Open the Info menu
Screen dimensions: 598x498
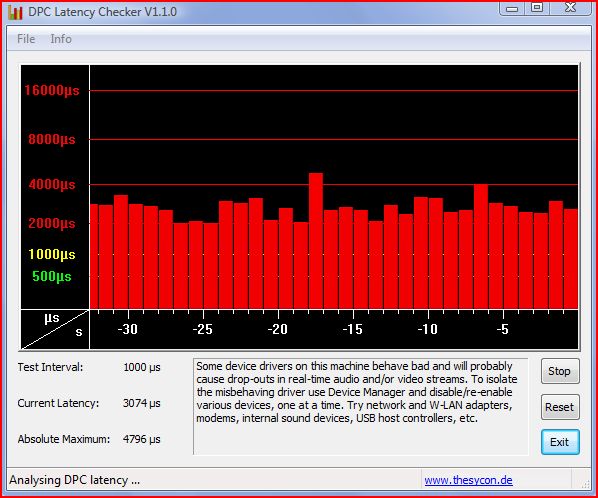61,39
